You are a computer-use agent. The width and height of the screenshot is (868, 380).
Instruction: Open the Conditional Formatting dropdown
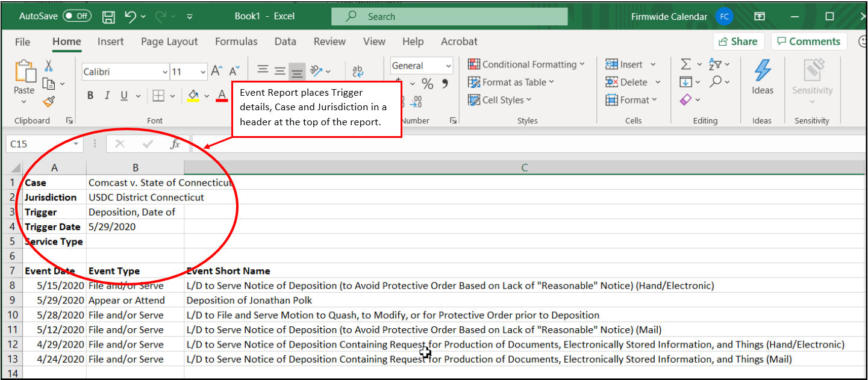tap(526, 64)
